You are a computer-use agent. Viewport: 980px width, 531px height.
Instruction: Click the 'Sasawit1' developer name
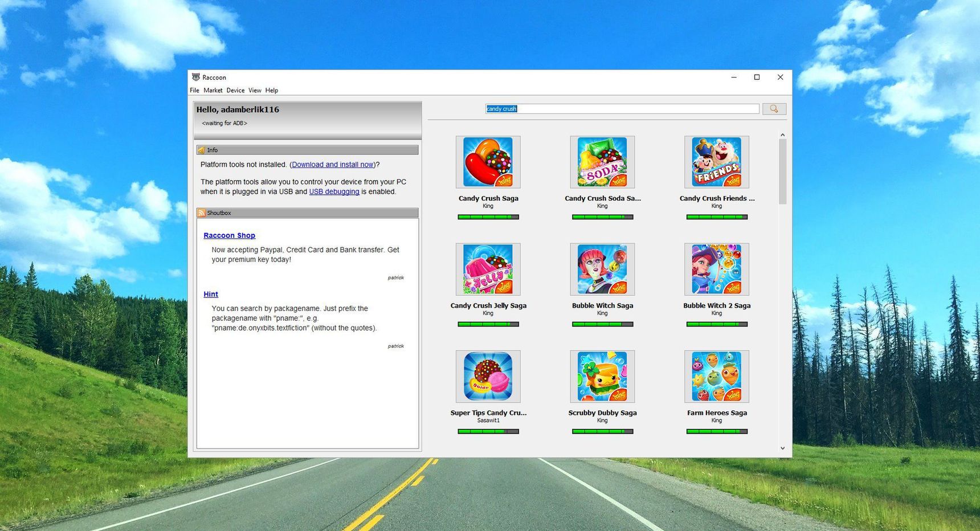click(488, 420)
